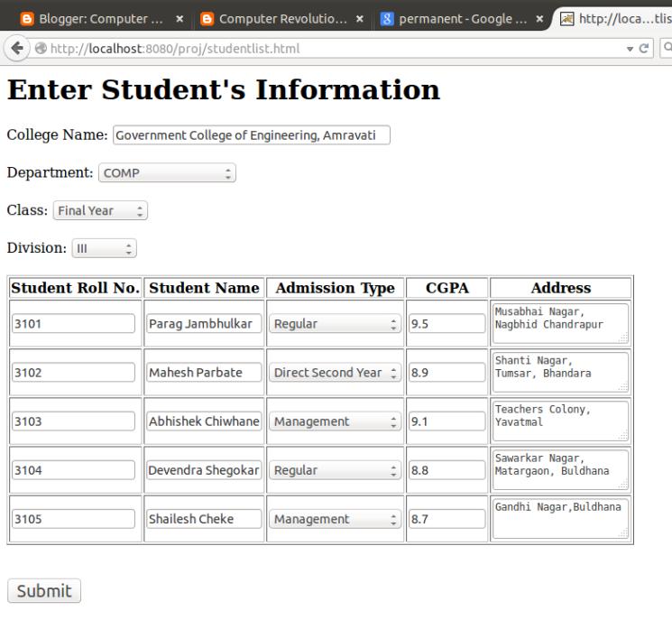Click the Blogger favicon on first tab
Viewport: 672px width, 620px height.
(x=27, y=19)
